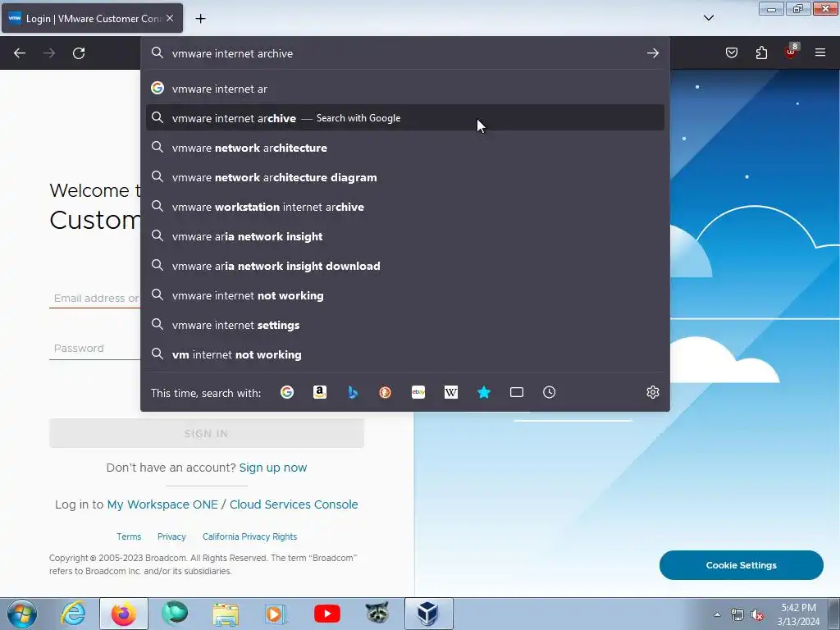Viewport: 840px width, 630px height.
Task: Open California Privacy Rights link
Action: [249, 536]
